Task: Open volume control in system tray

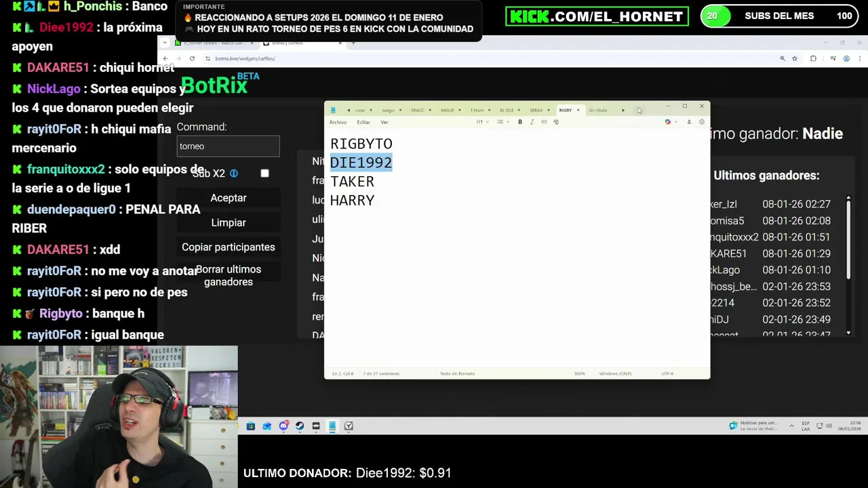Action: click(x=828, y=426)
